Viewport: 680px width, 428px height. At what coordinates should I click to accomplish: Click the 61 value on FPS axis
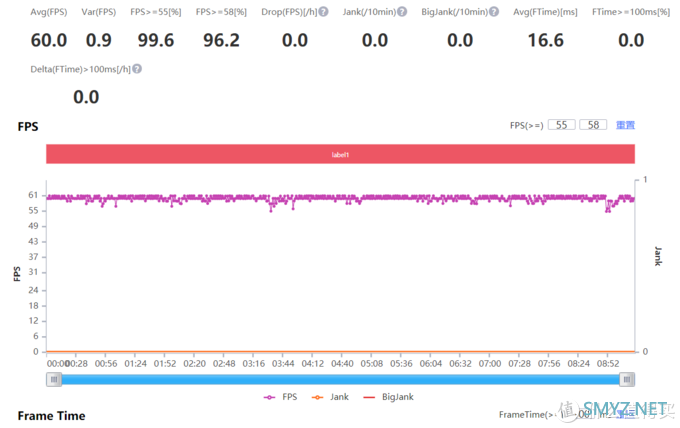point(33,195)
